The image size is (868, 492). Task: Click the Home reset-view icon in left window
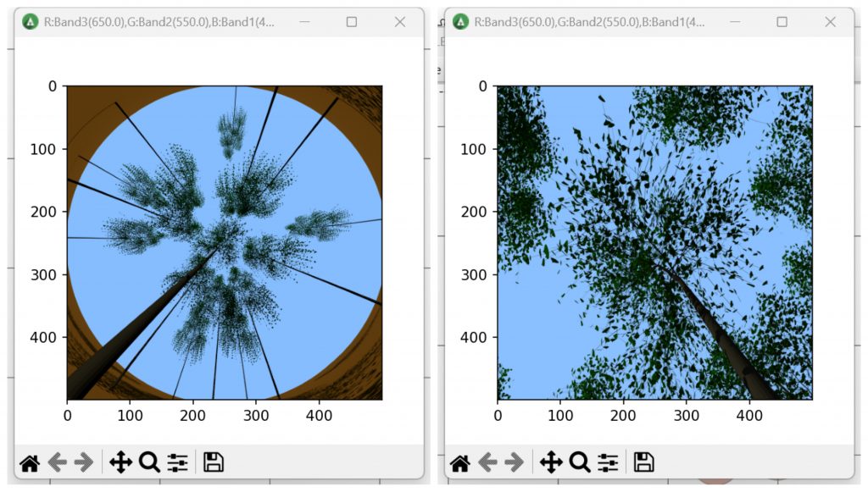point(30,462)
